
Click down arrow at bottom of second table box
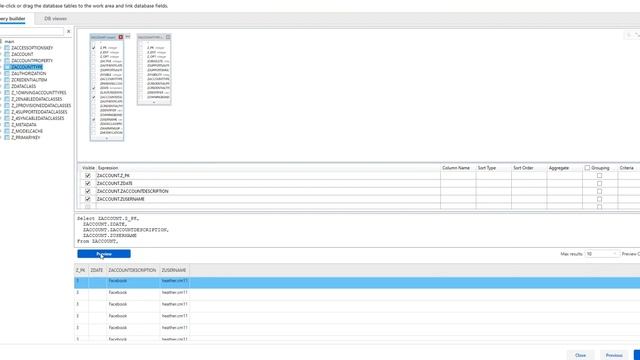tap(154, 102)
